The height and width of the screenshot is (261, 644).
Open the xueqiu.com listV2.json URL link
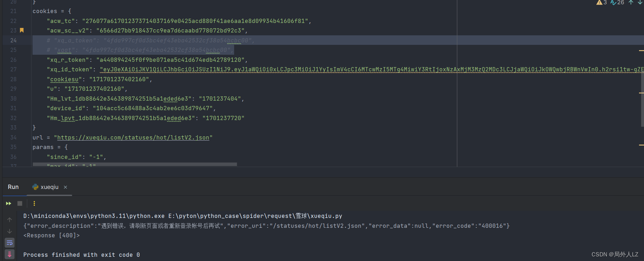coord(133,137)
